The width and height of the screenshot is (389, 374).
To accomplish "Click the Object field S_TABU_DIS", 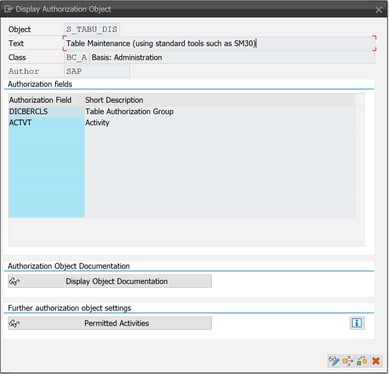I will click(x=92, y=29).
